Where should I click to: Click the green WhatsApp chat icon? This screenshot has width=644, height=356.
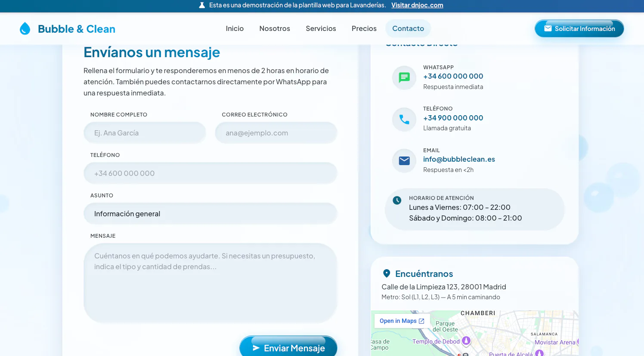point(404,77)
